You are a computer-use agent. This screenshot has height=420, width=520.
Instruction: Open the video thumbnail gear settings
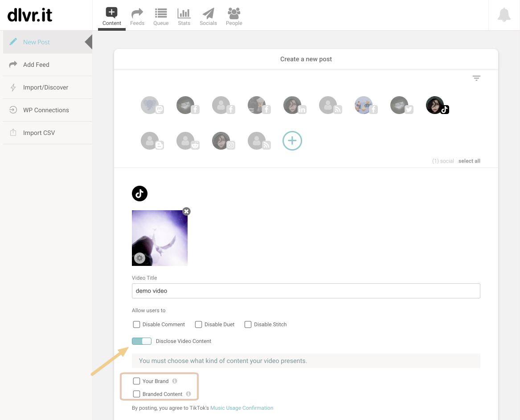[x=139, y=258]
